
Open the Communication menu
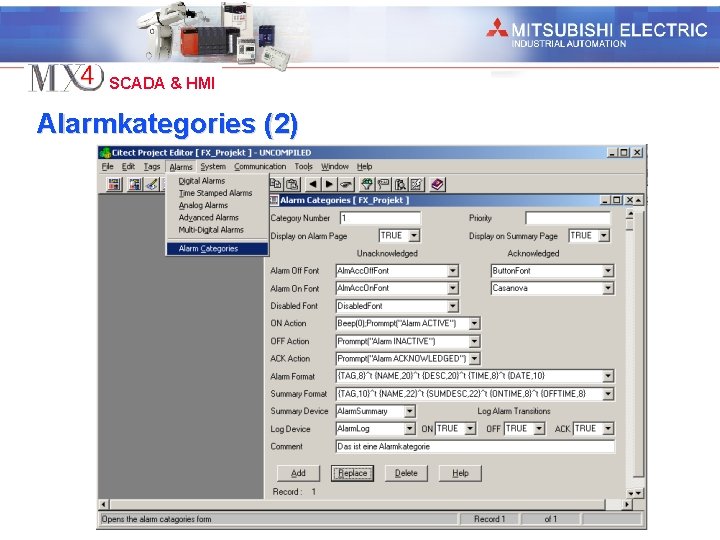[260, 166]
